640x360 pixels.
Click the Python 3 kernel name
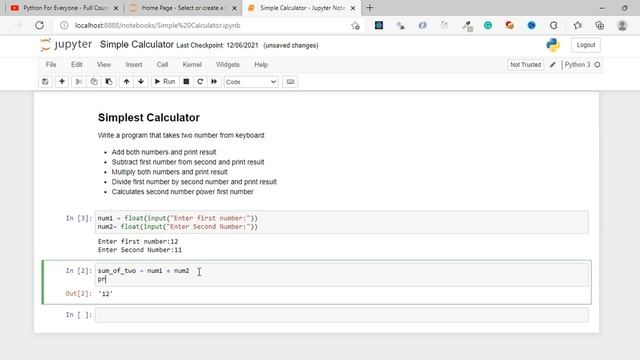tap(577, 64)
